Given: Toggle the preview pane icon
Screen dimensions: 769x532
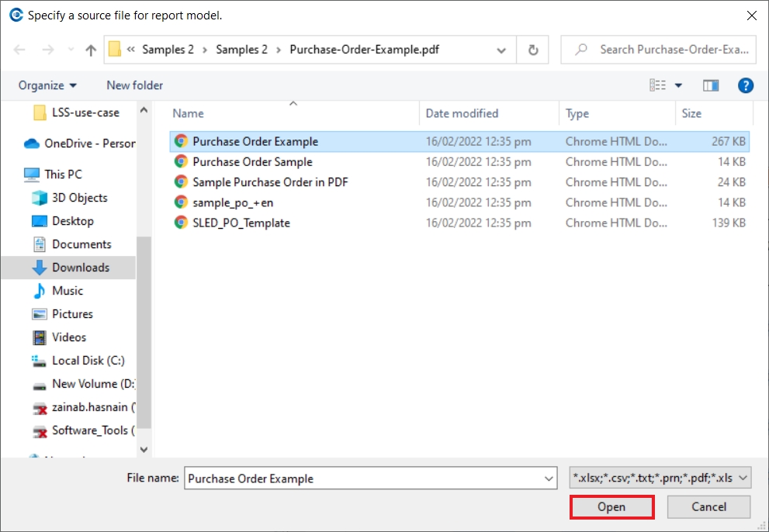Looking at the screenshot, I should [x=710, y=85].
